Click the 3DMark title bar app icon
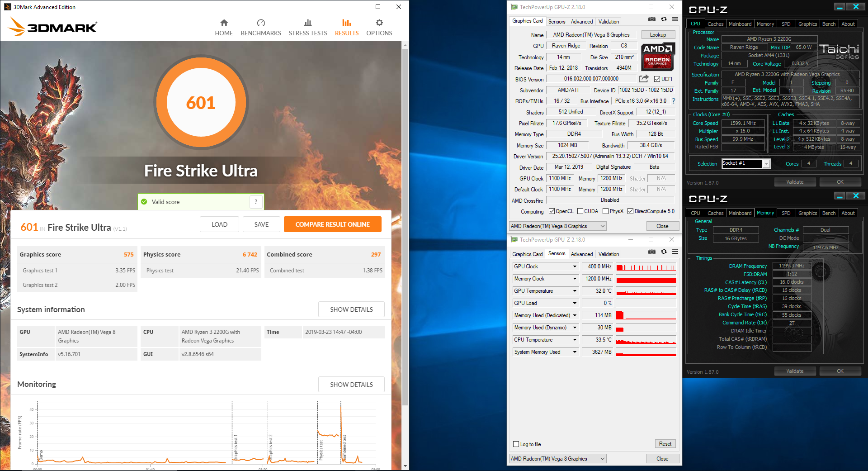Viewport: 868px width, 471px height. click(x=7, y=7)
